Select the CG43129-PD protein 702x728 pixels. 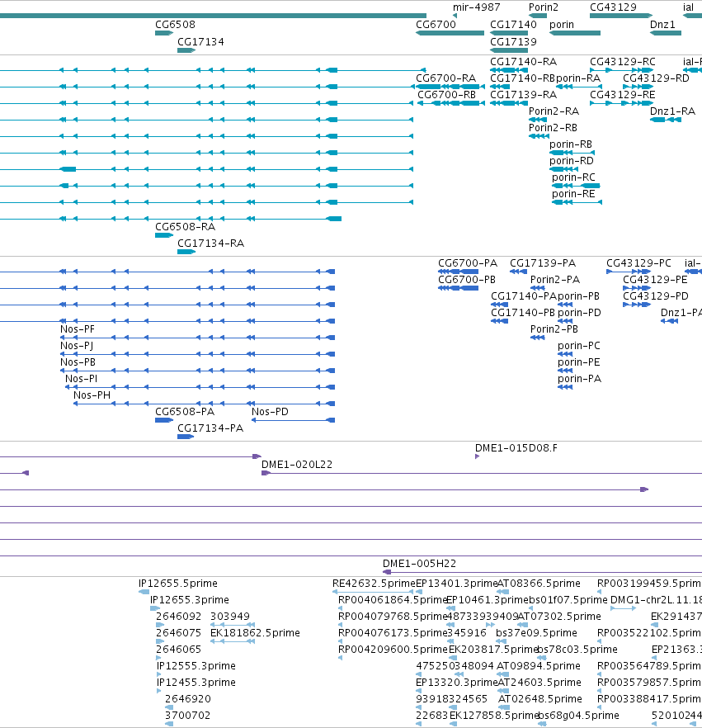tap(637, 305)
